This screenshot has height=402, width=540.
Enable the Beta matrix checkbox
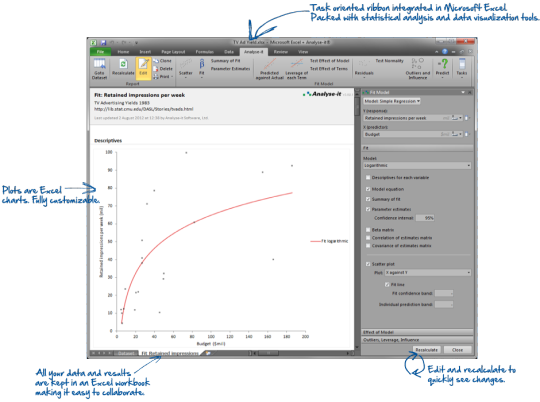pos(368,229)
